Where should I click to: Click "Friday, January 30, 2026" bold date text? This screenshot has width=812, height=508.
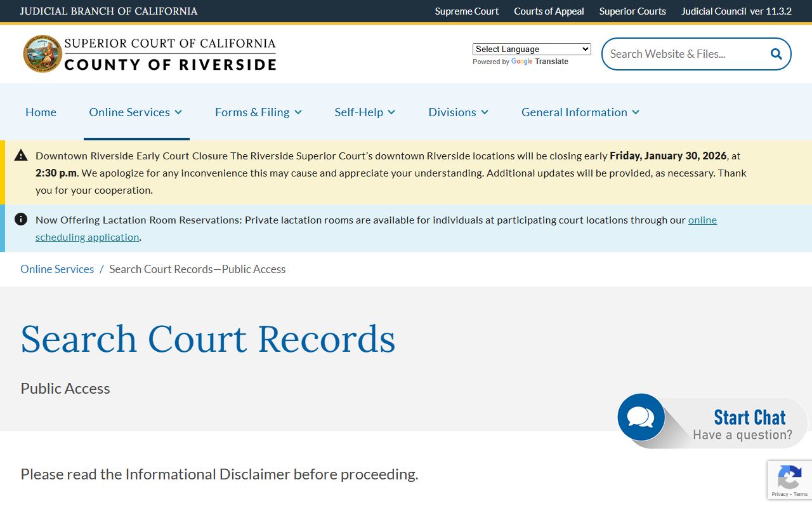point(668,156)
